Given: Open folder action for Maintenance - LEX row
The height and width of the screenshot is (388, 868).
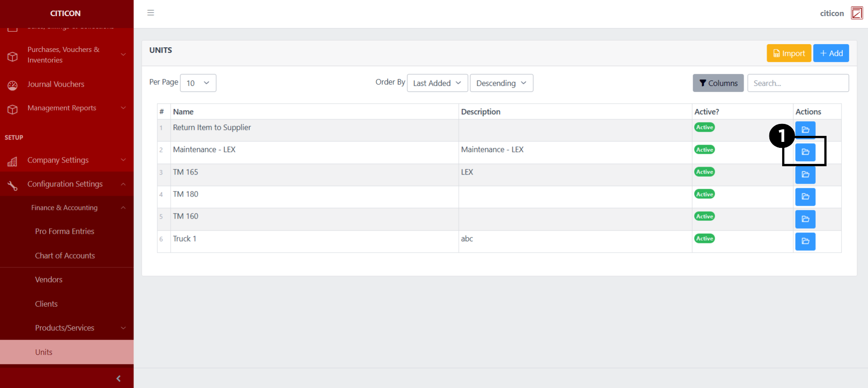Looking at the screenshot, I should click(805, 152).
